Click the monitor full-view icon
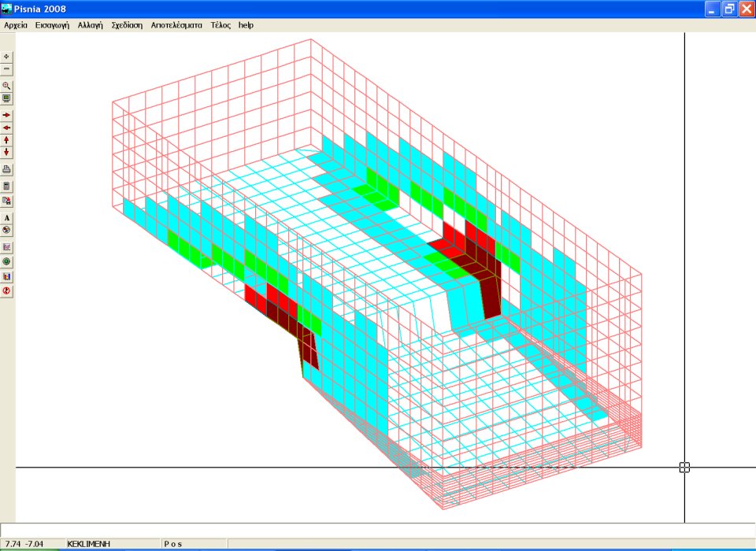 point(7,98)
